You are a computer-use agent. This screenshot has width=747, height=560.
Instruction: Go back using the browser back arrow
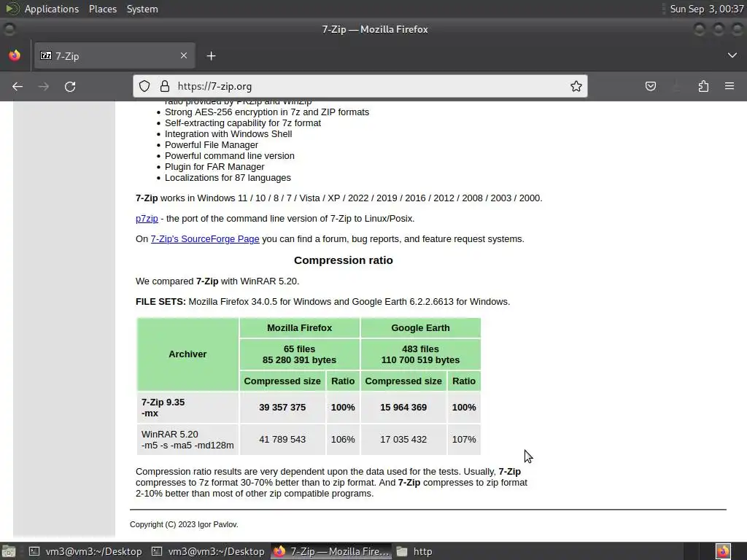click(18, 86)
